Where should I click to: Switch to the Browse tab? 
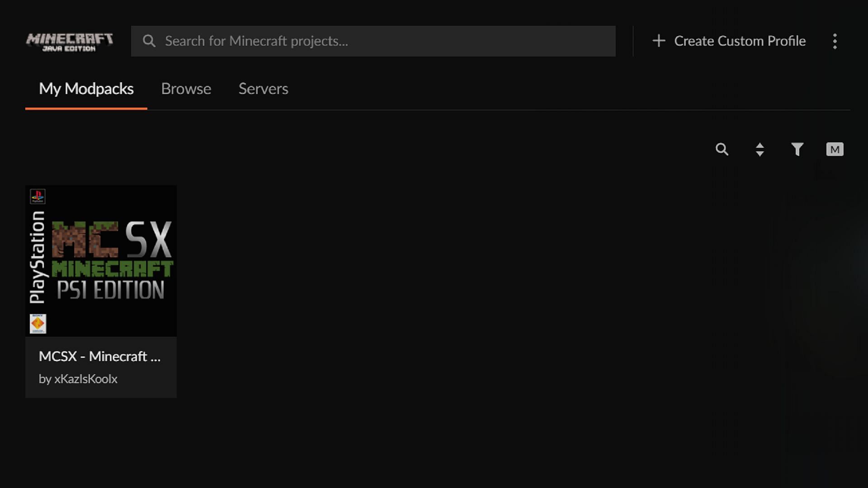pyautogui.click(x=186, y=88)
